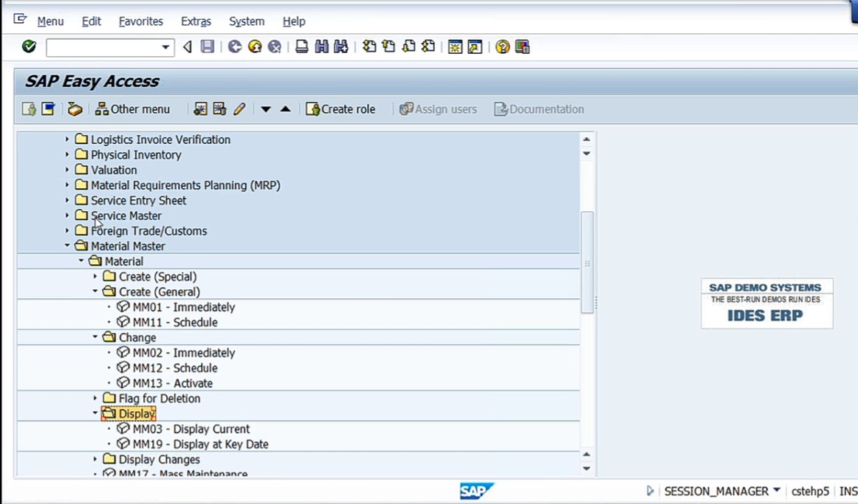Open the command field history dropdown
Viewport: 858px width, 504px height.
(x=165, y=47)
